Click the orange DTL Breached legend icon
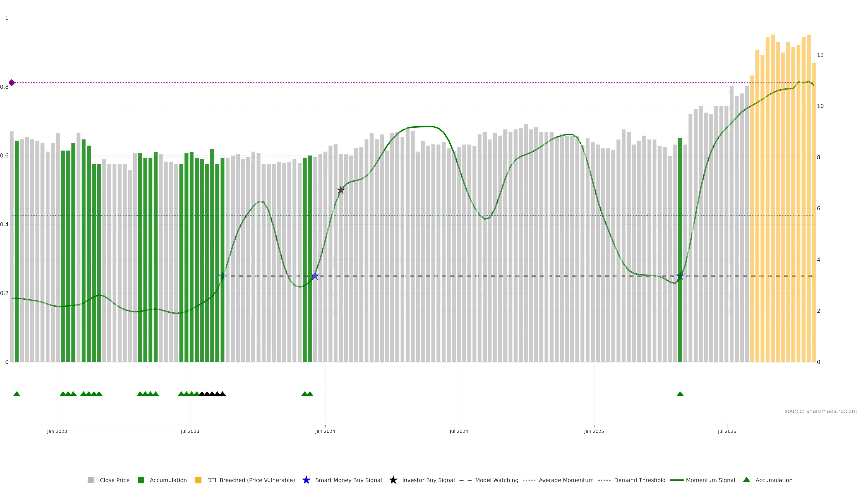Viewport: 868px width, 488px height. [198, 480]
